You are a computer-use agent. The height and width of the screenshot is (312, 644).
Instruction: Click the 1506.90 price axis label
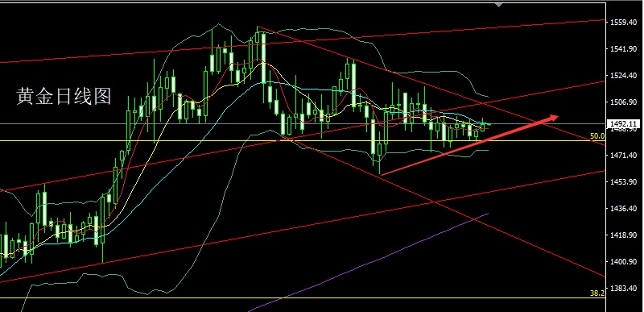(623, 102)
